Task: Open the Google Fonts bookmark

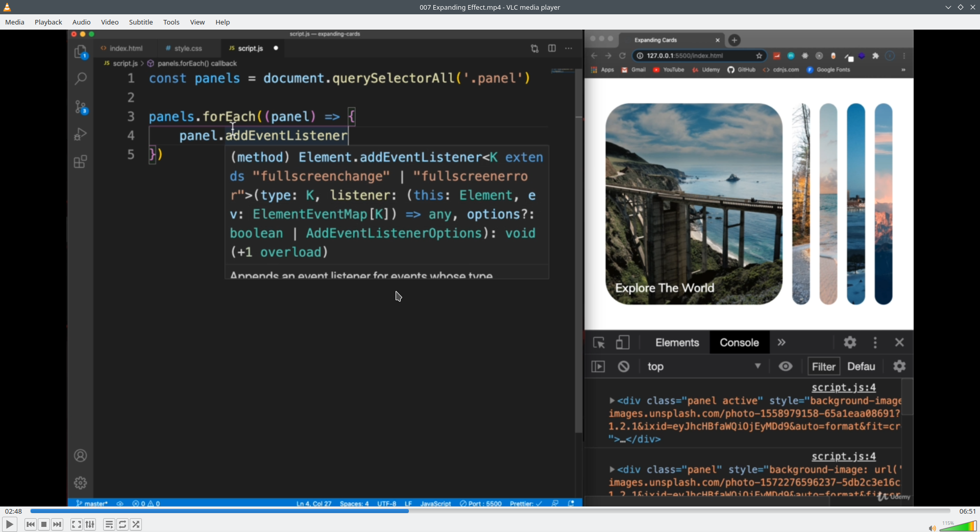Action: (828, 70)
